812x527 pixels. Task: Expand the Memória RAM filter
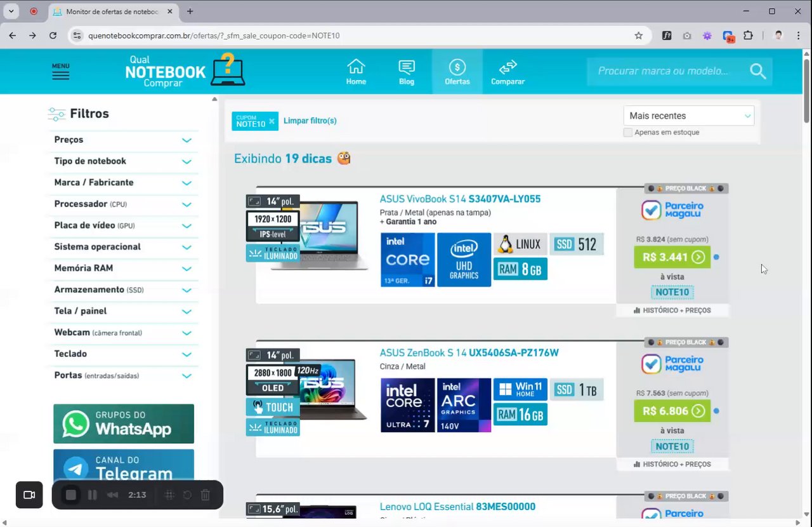(x=123, y=269)
